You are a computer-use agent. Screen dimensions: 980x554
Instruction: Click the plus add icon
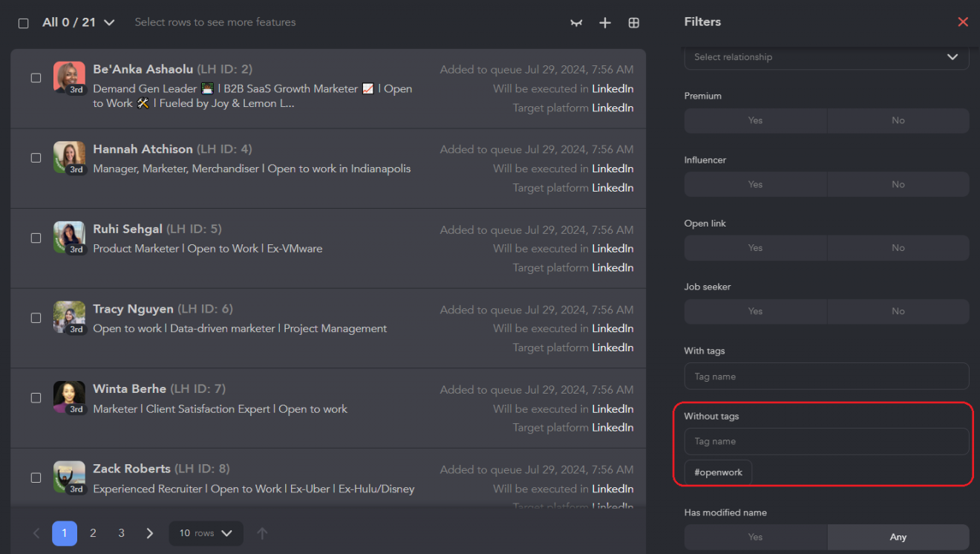tap(605, 23)
